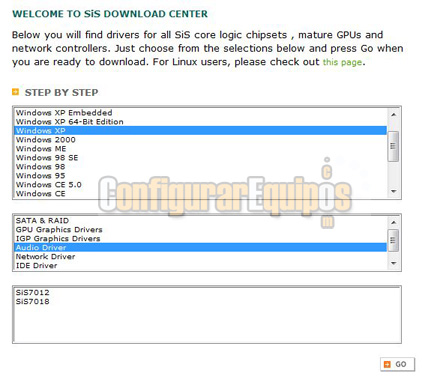Viewport: 422px width, 382px height.
Task: Select Windows 95 in the list
Action: click(x=200, y=176)
